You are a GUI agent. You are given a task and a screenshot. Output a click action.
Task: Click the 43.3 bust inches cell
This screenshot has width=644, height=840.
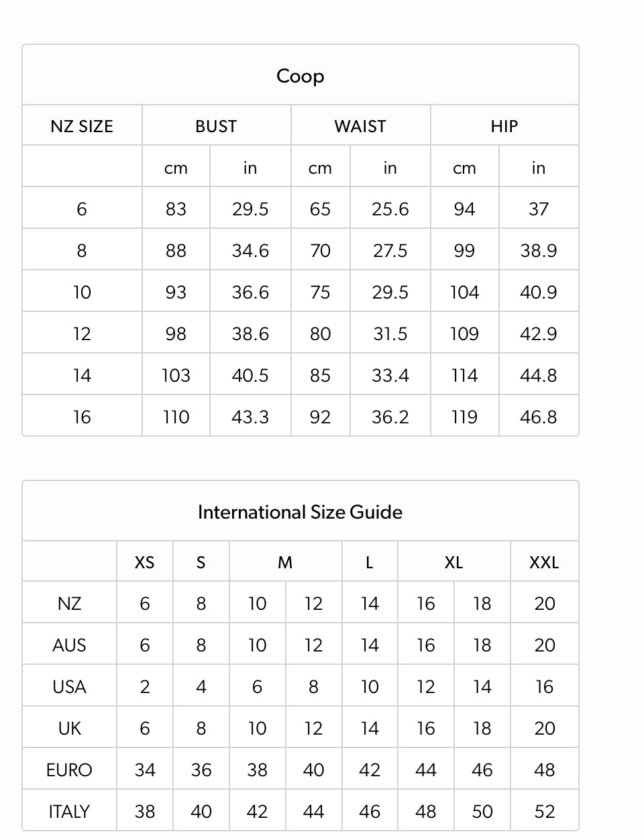(250, 417)
